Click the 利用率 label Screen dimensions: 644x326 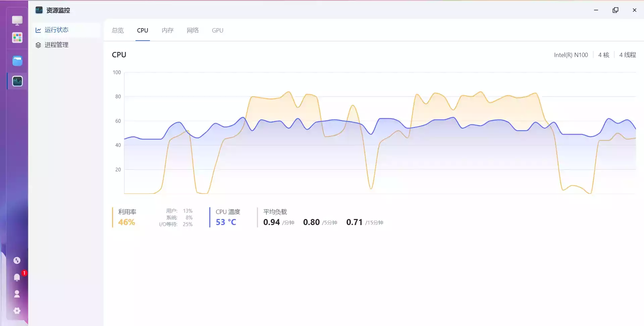(127, 212)
